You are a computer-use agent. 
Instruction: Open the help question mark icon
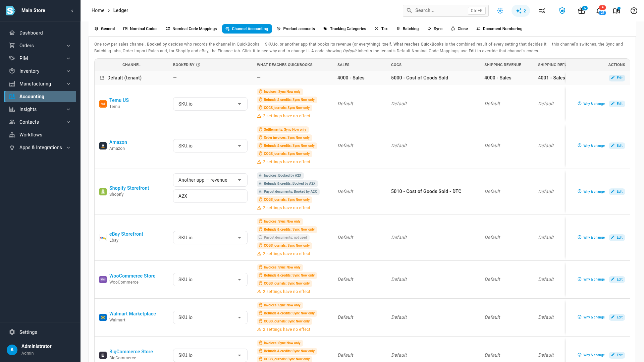point(634,11)
